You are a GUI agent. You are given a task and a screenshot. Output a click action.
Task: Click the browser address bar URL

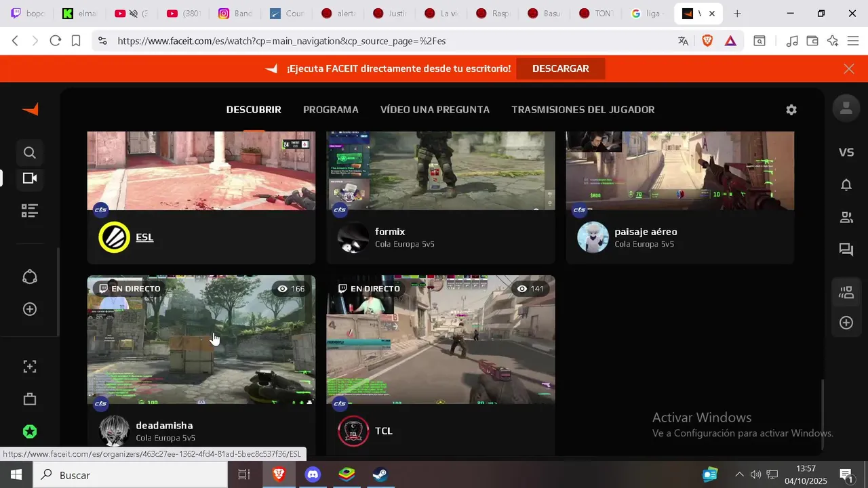281,41
